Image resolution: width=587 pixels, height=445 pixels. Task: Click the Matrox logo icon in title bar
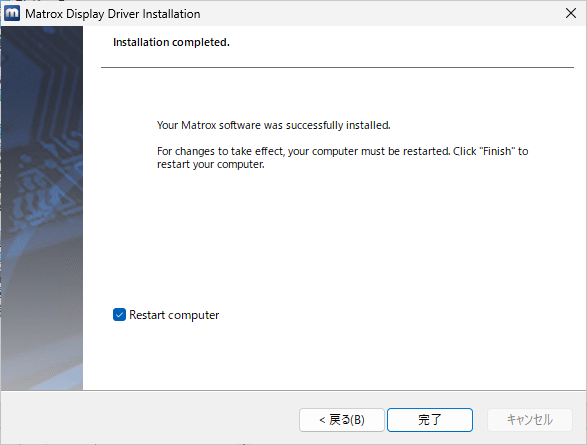tap(12, 13)
